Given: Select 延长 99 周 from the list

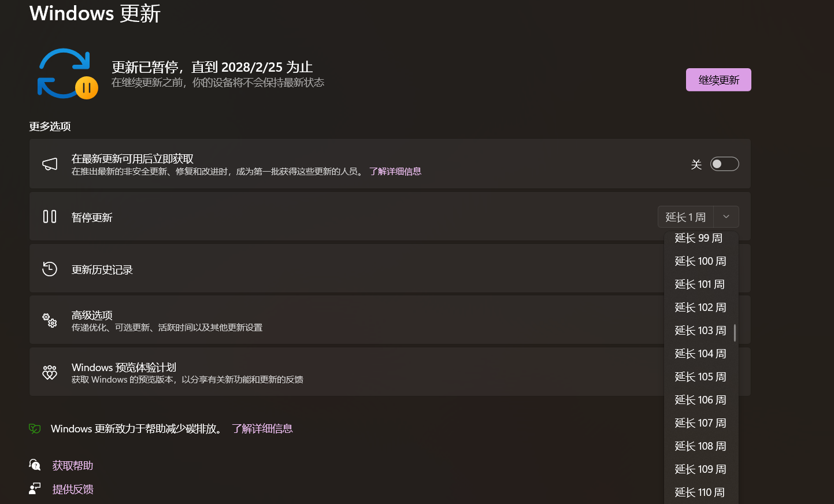Looking at the screenshot, I should coord(701,238).
